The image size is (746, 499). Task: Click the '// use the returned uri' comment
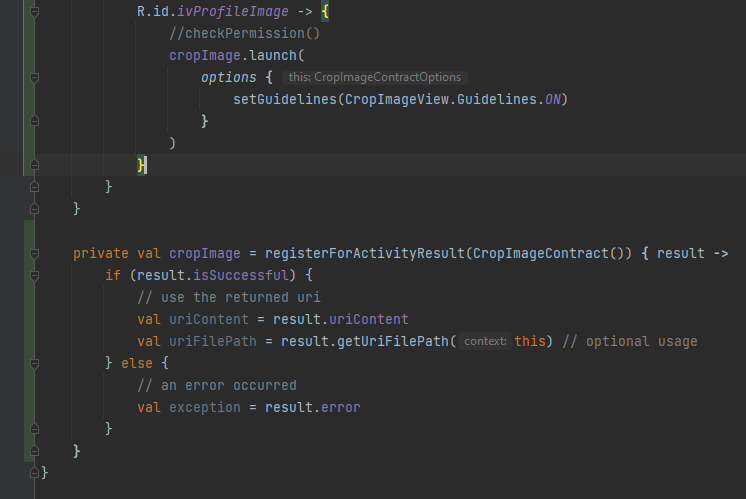point(229,297)
